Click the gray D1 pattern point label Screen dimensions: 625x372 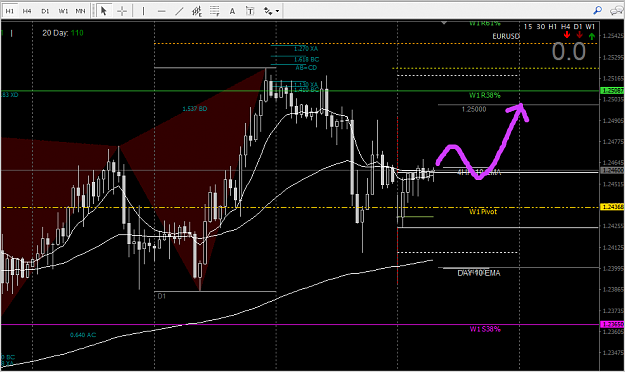(161, 296)
